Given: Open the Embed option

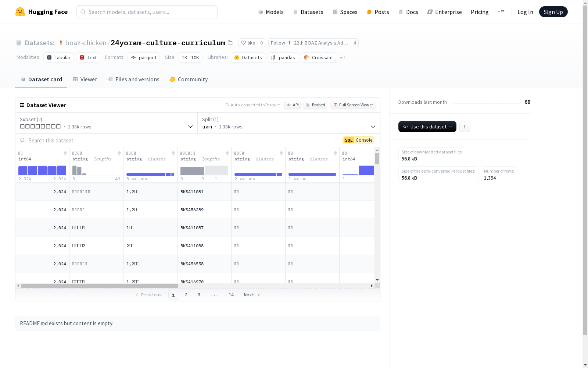Looking at the screenshot, I should click(x=315, y=105).
